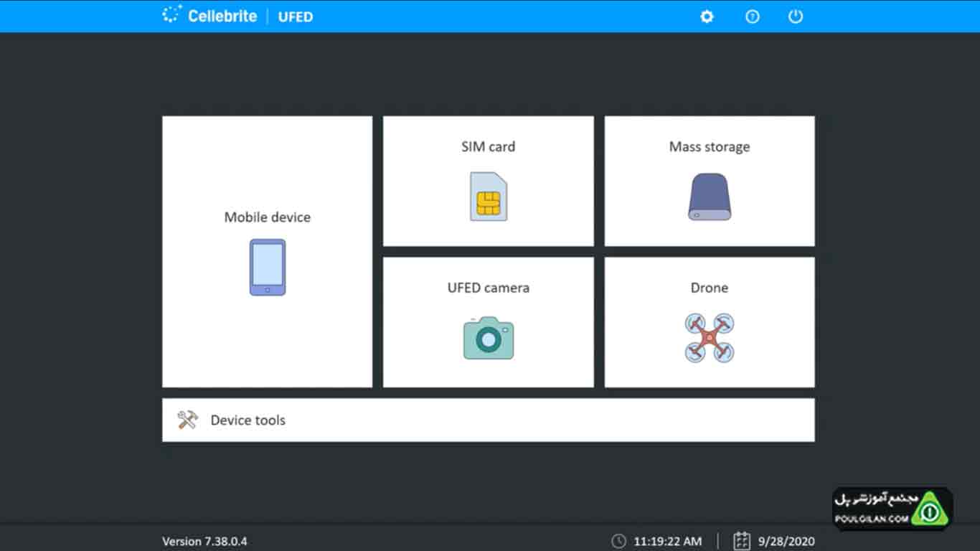Viewport: 980px width, 551px height.
Task: Click the Cellebrite logo icon
Action: point(172,15)
